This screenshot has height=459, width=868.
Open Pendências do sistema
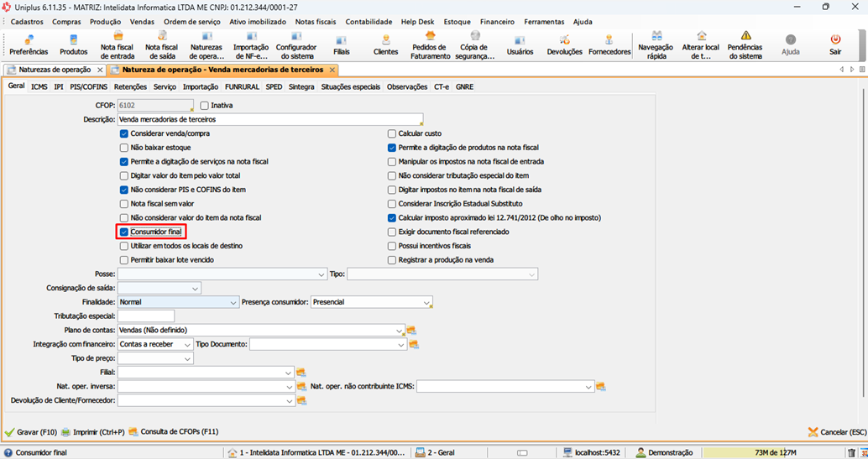(x=745, y=45)
